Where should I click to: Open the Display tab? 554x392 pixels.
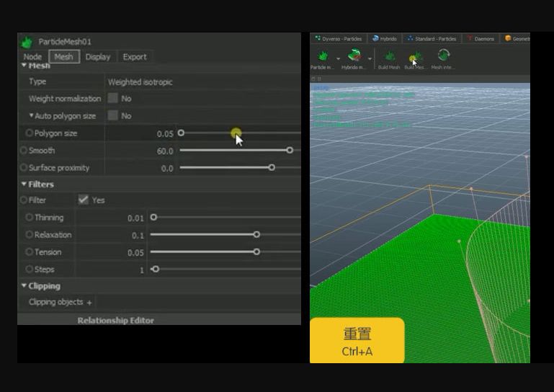98,57
